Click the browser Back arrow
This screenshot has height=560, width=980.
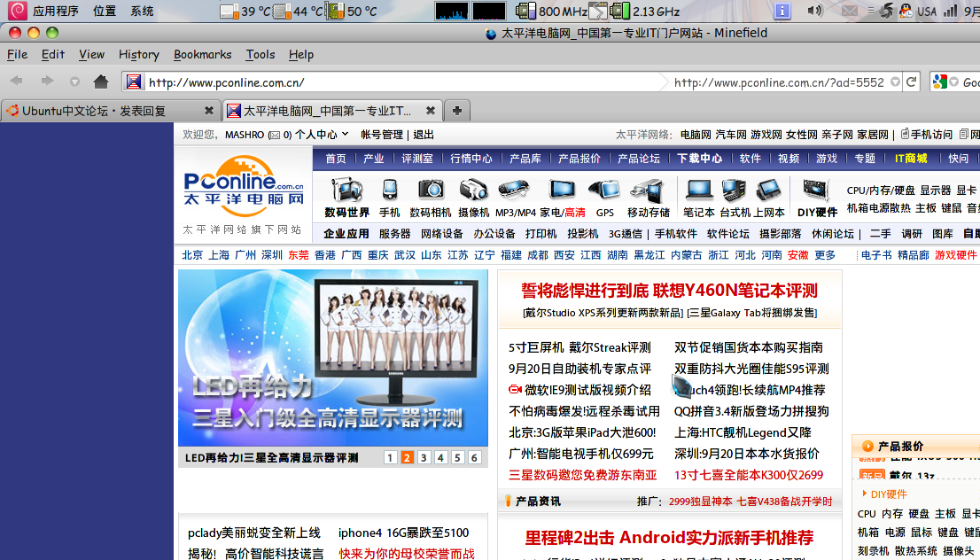pos(17,82)
